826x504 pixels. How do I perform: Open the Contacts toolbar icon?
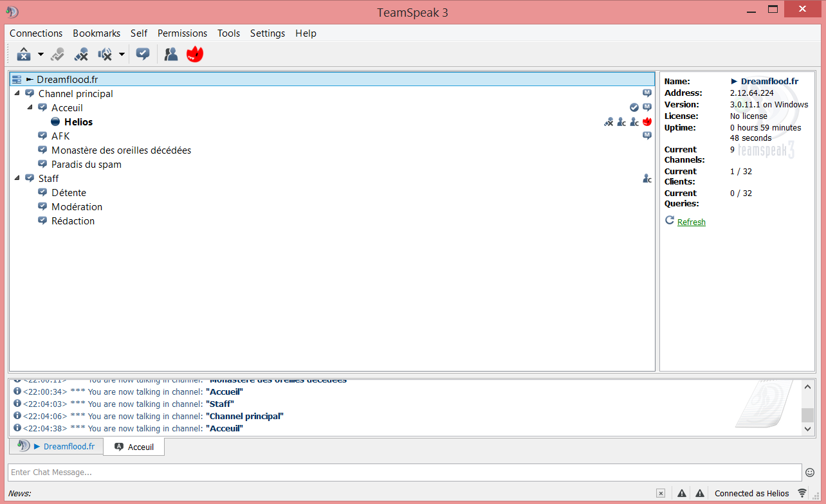pos(171,55)
